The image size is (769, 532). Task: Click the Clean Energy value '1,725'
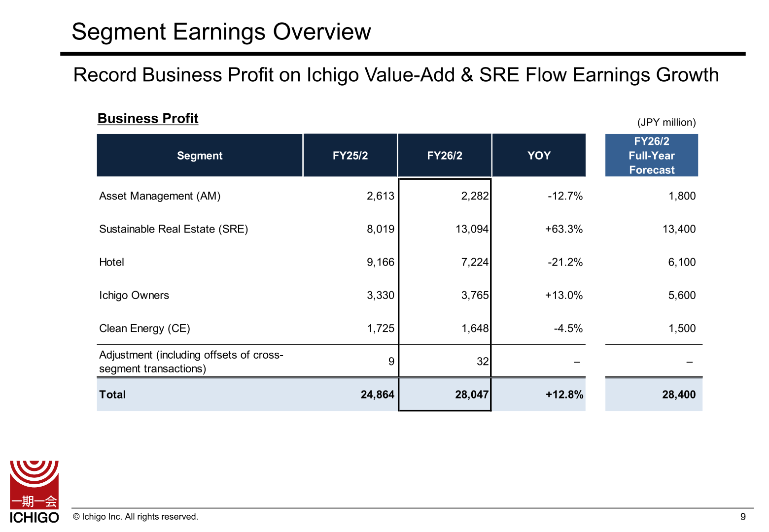pos(381,328)
